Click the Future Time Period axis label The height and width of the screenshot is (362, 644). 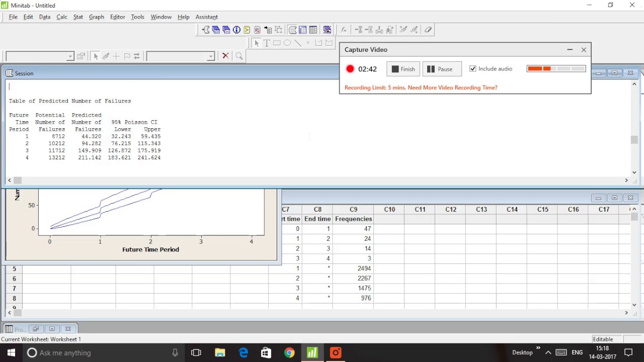150,249
